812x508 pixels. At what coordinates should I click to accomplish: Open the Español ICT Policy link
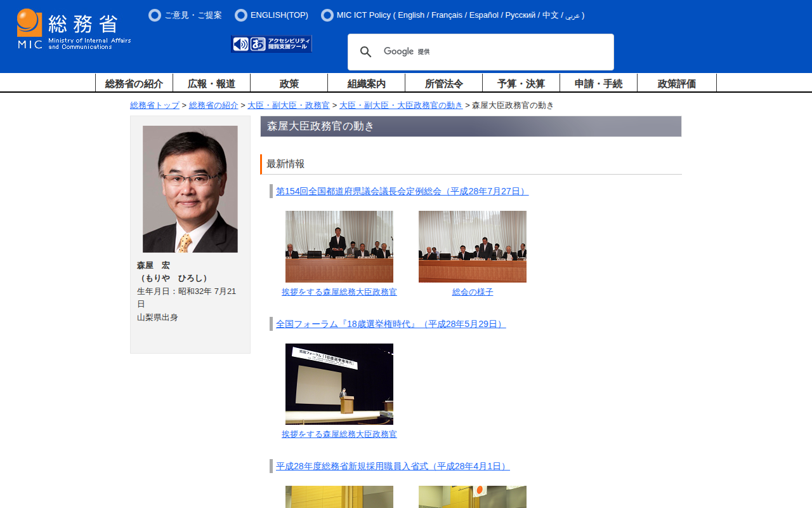(x=483, y=15)
